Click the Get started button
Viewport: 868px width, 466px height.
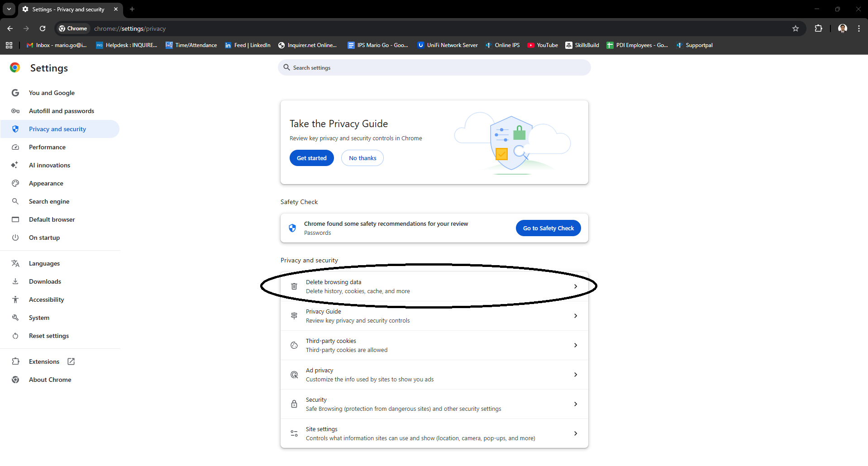click(311, 158)
